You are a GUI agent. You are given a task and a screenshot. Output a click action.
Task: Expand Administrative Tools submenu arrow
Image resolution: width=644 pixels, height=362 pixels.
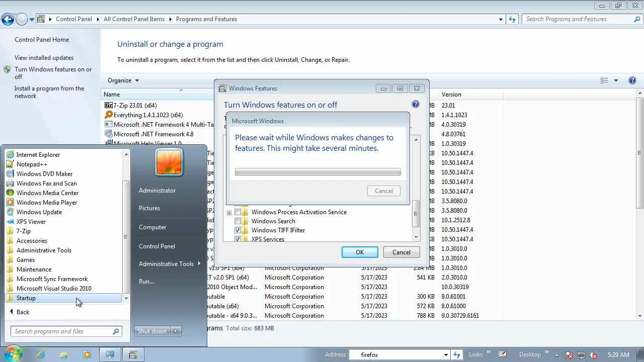tap(199, 263)
